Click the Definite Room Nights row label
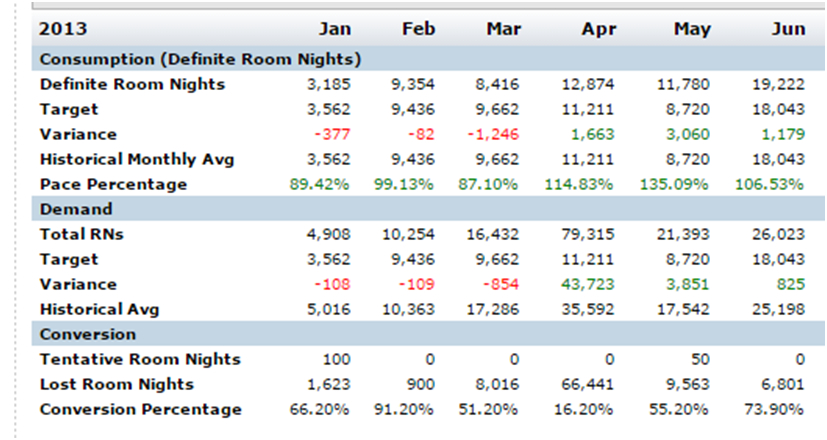The image size is (827, 440). [x=132, y=84]
